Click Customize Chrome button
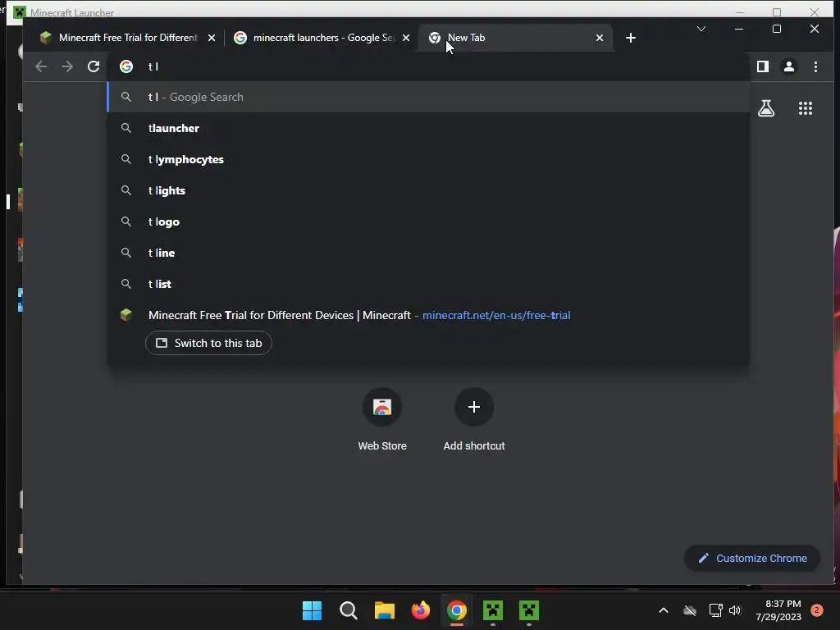The width and height of the screenshot is (840, 630). click(752, 558)
